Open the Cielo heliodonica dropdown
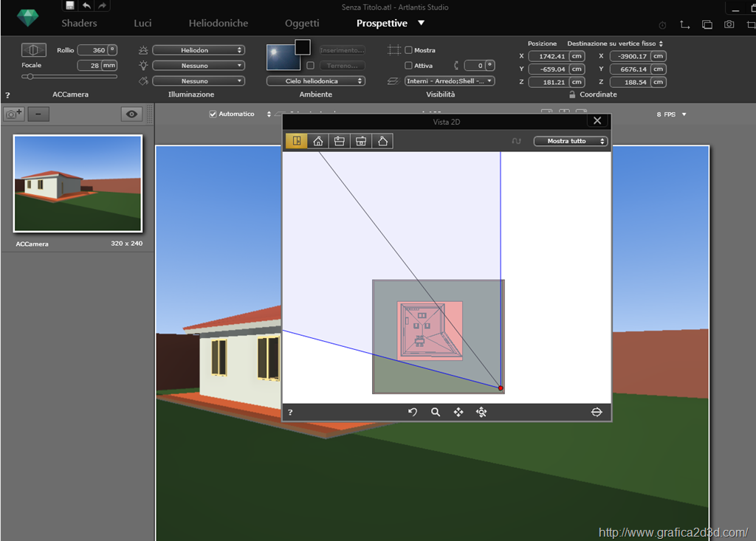Image resolution: width=756 pixels, height=541 pixels. 315,81
